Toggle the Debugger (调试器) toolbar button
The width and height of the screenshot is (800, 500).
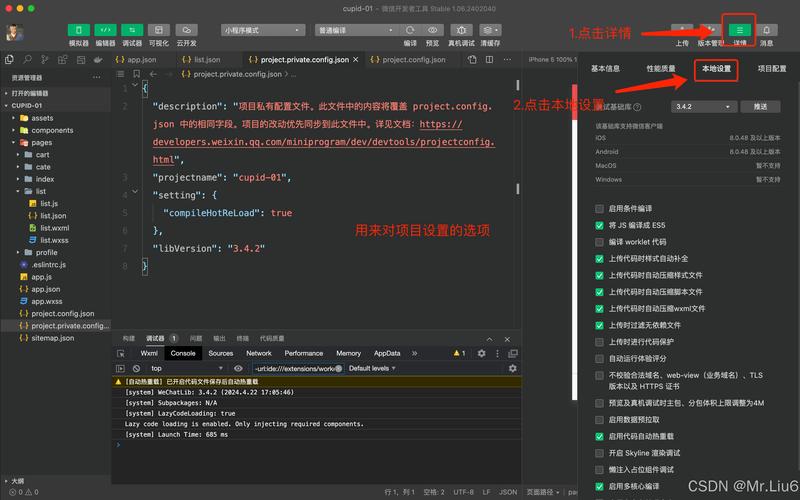(132, 30)
